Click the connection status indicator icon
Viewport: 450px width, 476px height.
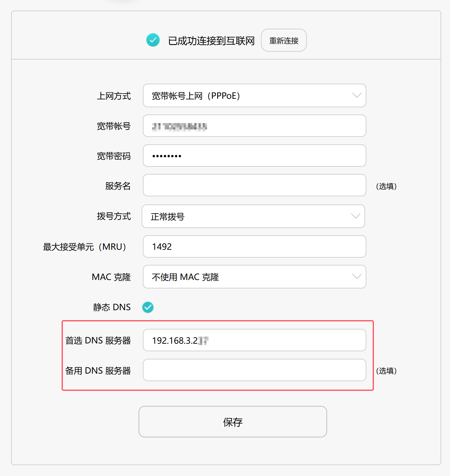point(153,40)
